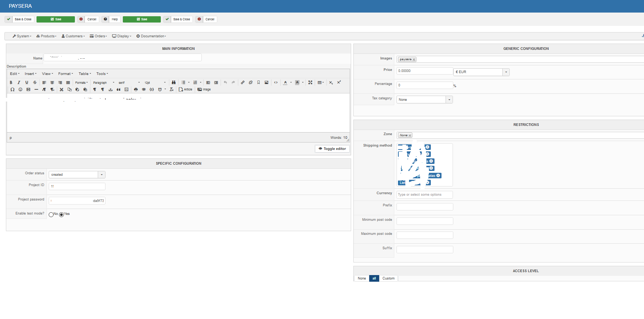The width and height of the screenshot is (644, 319).
Task: Expand the Tax category dropdown
Action: (x=425, y=100)
